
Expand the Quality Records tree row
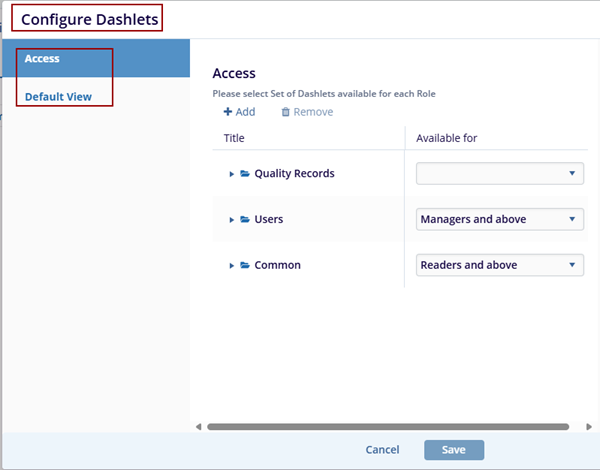tap(232, 174)
